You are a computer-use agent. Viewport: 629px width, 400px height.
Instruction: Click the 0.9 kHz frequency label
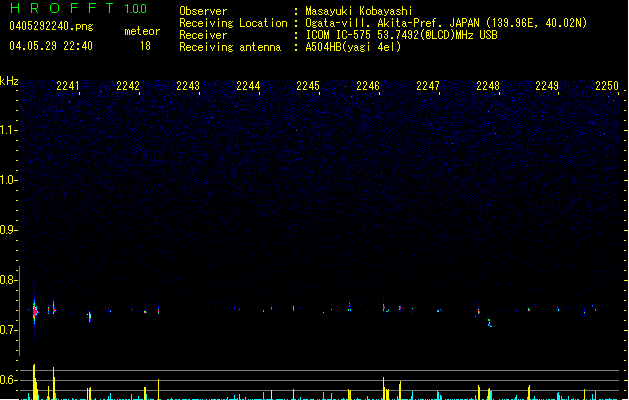(8, 230)
